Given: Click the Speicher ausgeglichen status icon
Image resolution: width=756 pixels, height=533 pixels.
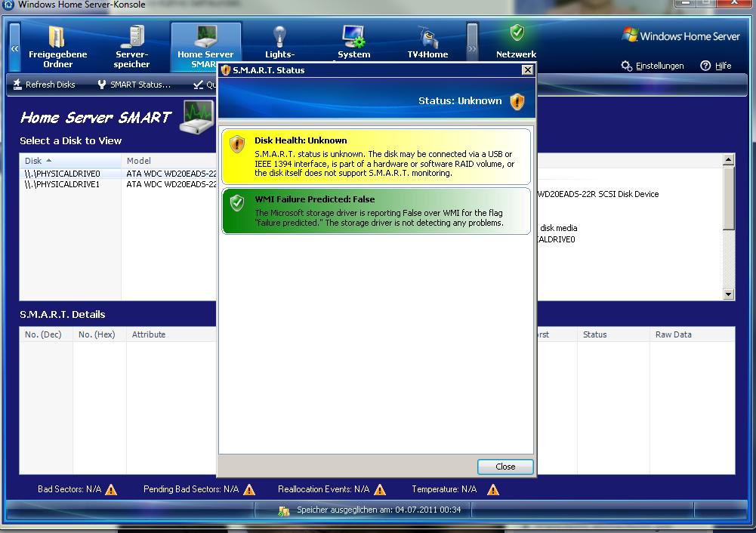Looking at the screenshot, I should tap(283, 510).
